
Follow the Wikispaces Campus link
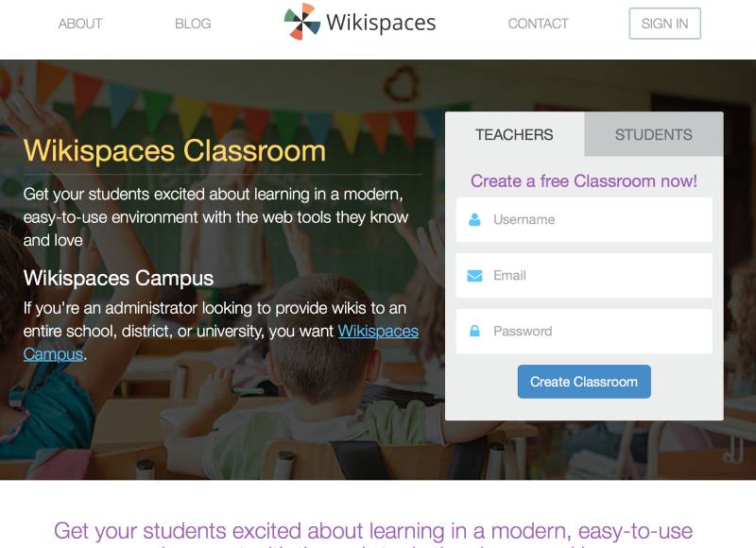(378, 332)
